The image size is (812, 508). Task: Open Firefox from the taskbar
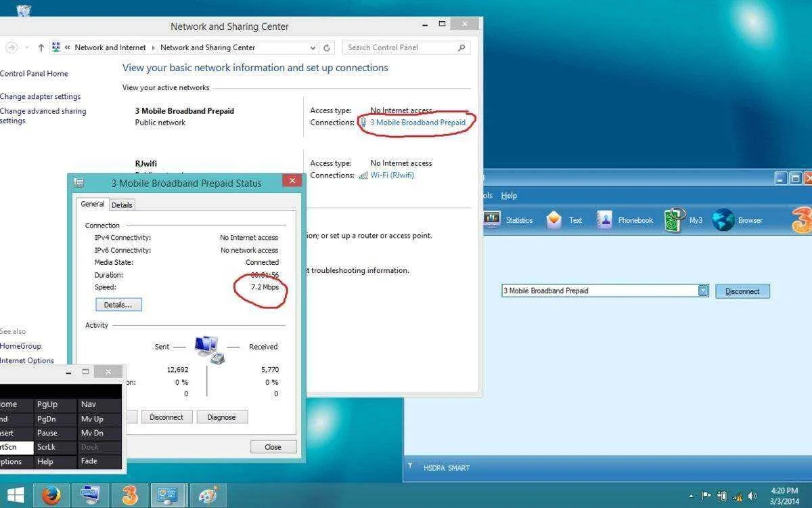coord(51,495)
